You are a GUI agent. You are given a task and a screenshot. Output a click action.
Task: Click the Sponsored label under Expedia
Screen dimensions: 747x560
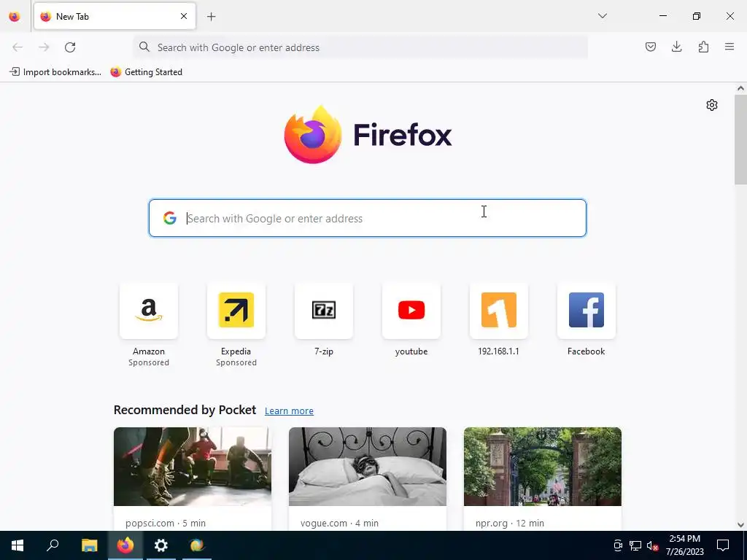(x=236, y=363)
